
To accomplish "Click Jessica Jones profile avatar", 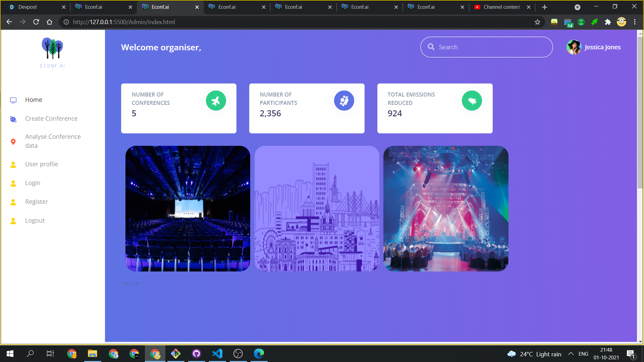I will 574,47.
